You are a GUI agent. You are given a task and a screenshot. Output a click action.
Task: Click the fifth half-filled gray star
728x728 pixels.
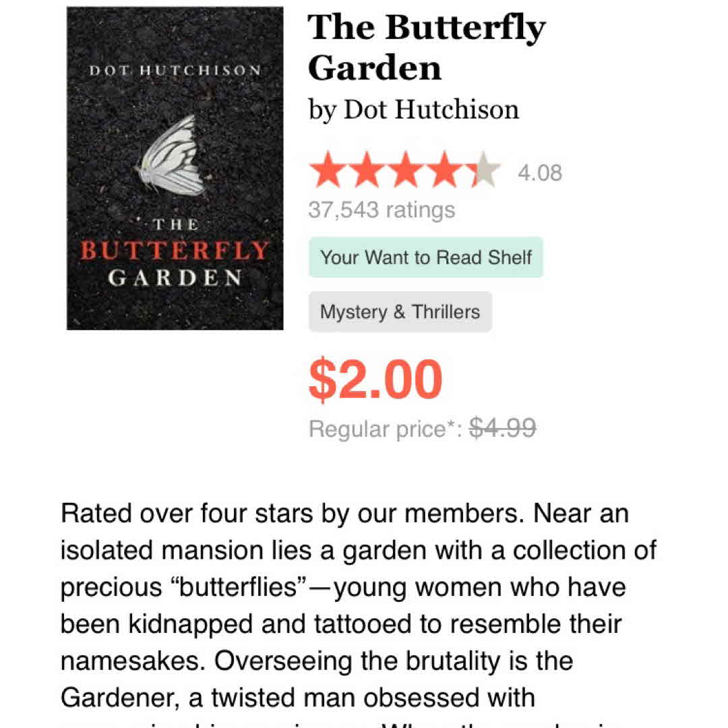(x=483, y=172)
